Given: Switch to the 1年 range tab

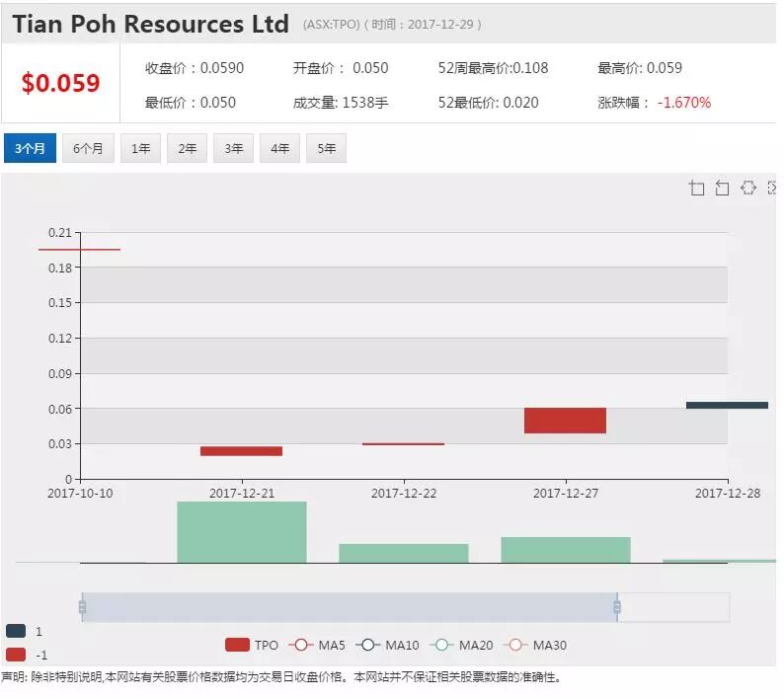Looking at the screenshot, I should (140, 148).
